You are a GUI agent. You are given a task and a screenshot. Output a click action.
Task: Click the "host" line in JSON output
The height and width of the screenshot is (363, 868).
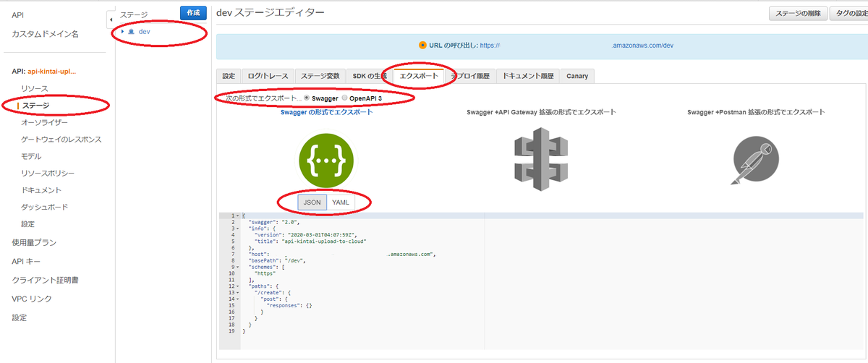[341, 255]
